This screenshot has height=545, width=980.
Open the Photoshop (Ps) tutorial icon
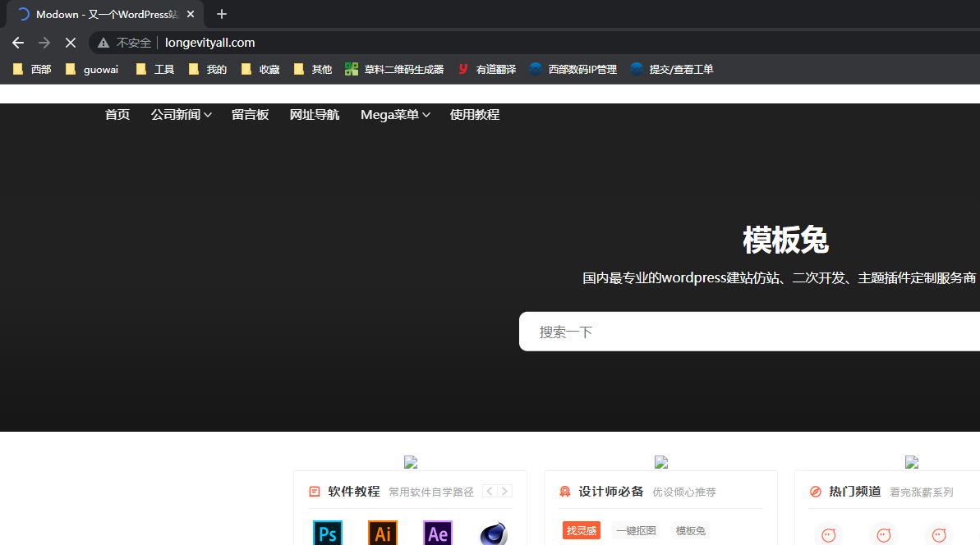(x=328, y=534)
